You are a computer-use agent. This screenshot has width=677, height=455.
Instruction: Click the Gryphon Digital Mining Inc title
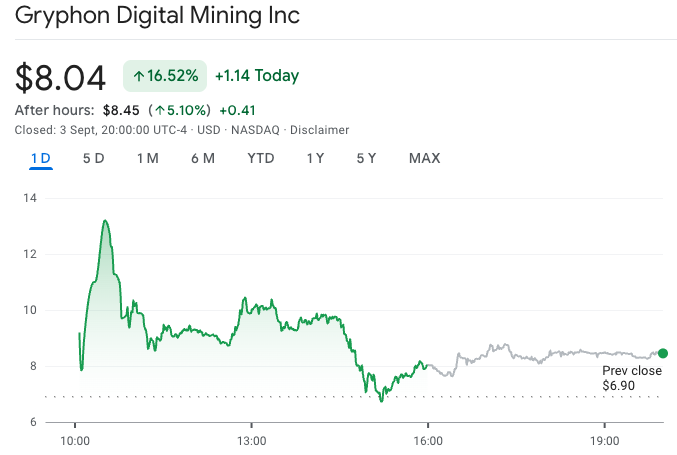coord(157,17)
